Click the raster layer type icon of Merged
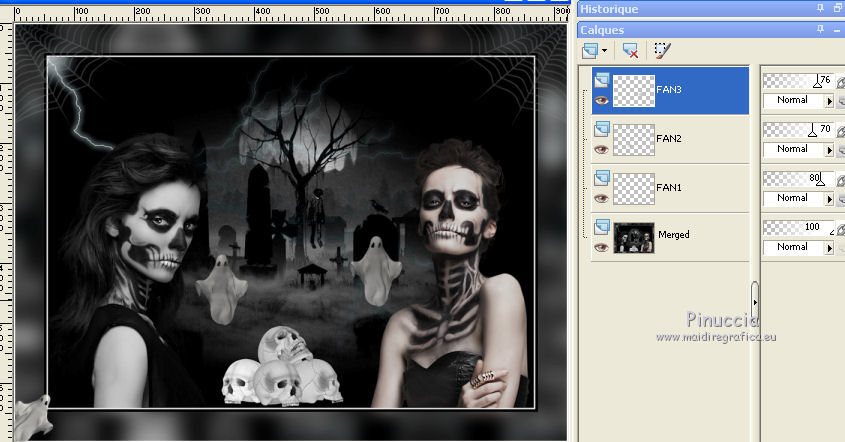This screenshot has height=442, width=845. [601, 227]
